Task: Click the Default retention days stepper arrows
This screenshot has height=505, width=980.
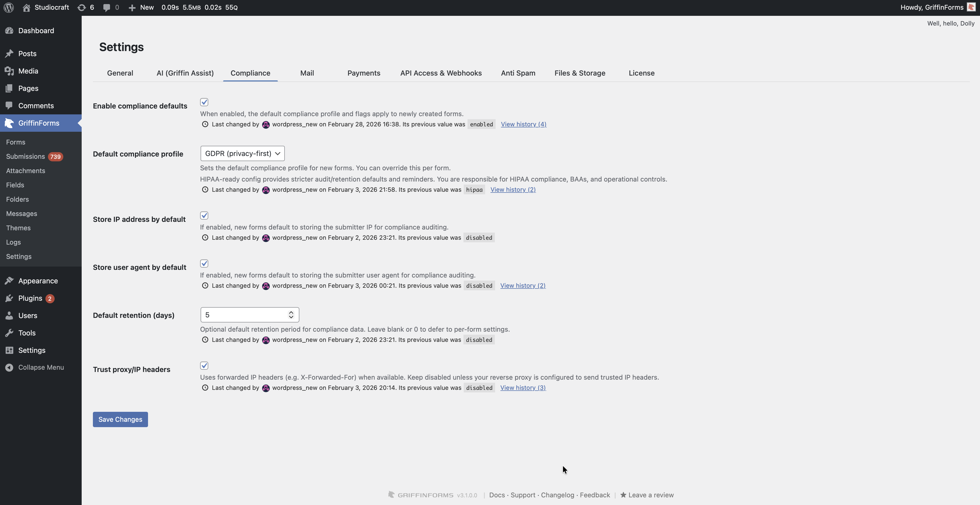Action: tap(291, 315)
